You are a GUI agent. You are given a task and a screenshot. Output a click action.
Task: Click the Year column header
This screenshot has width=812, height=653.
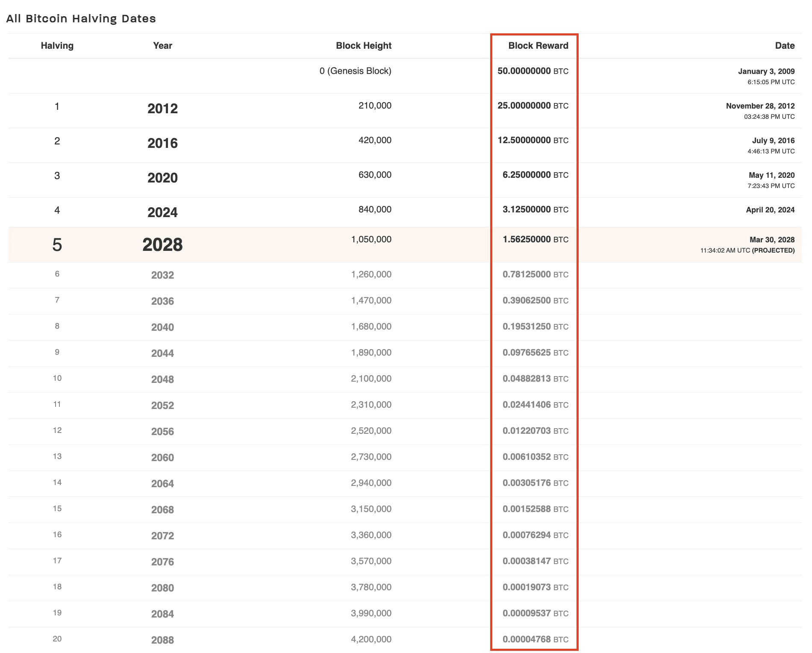pyautogui.click(x=162, y=46)
